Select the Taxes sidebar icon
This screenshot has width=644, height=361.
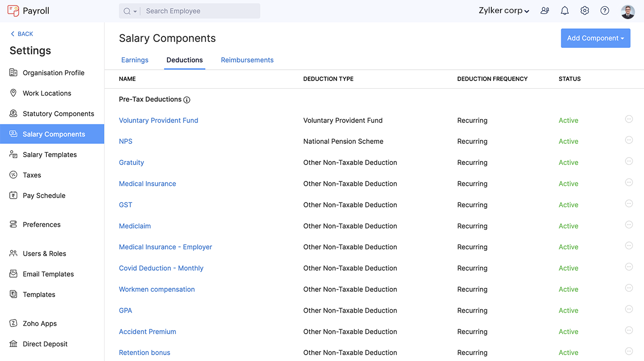[13, 175]
